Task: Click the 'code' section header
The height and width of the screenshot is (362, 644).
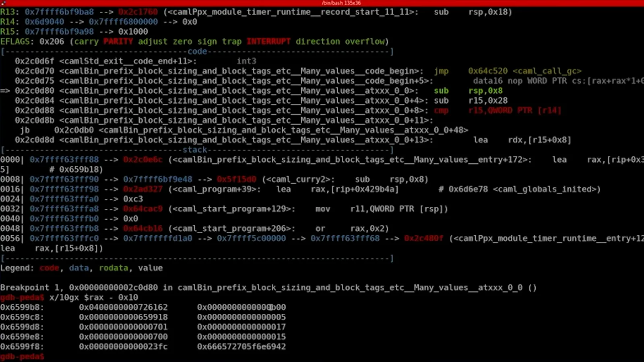Action: 197,51
